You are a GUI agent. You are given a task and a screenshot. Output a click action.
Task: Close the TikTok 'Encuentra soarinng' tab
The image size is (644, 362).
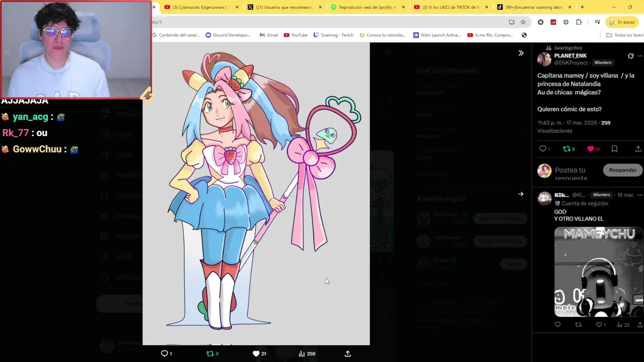pos(570,7)
